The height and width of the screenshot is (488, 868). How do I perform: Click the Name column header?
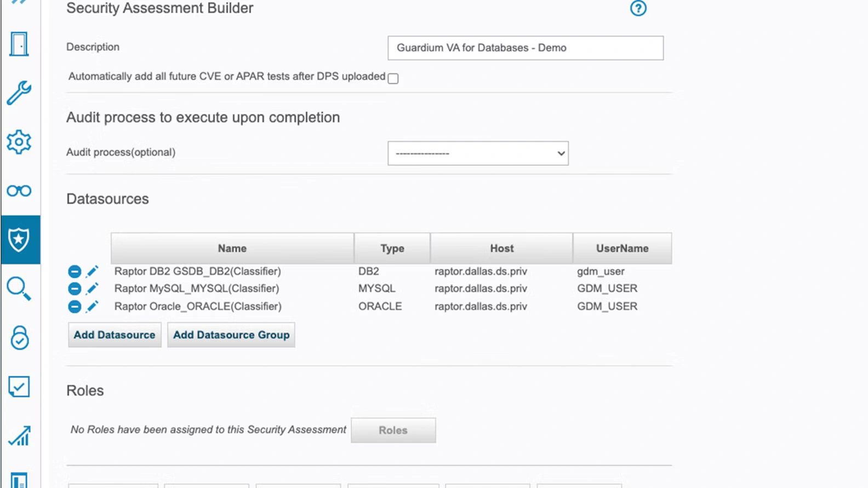click(x=232, y=249)
